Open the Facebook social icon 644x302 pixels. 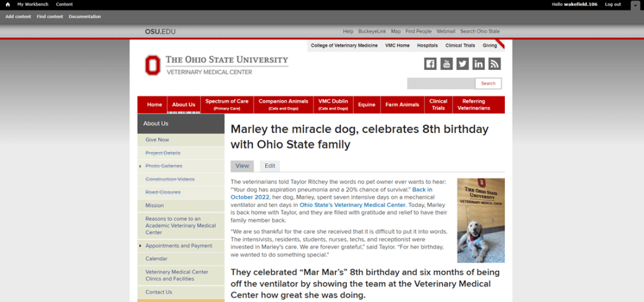tap(431, 64)
